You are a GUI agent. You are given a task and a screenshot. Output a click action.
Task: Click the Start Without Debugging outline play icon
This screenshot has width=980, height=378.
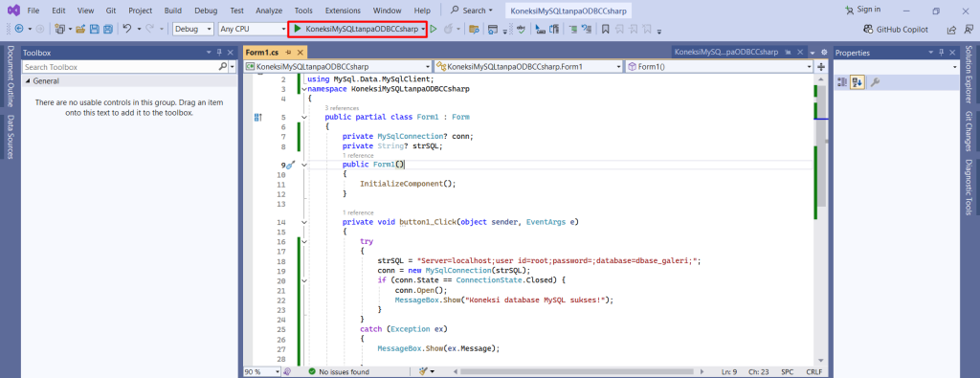tap(434, 29)
